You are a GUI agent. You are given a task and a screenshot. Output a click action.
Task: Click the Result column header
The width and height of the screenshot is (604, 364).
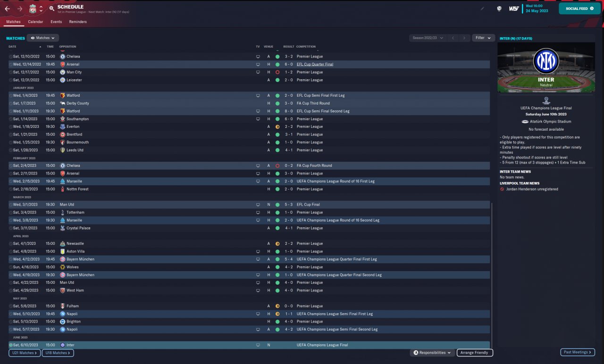(x=288, y=47)
